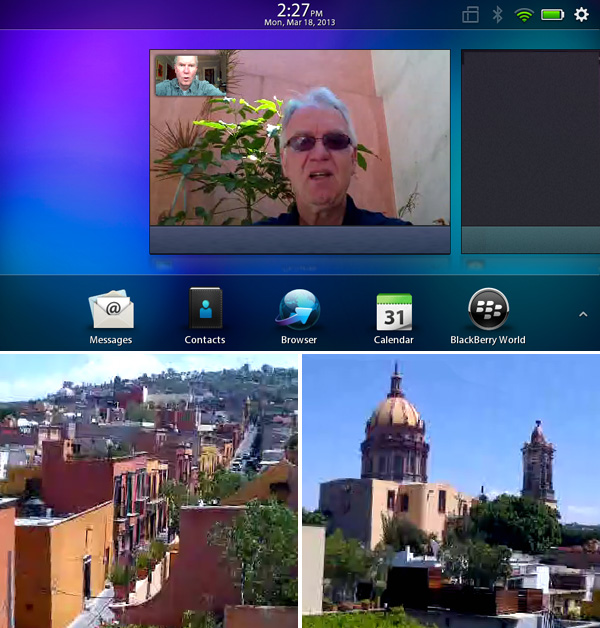This screenshot has width=600, height=628.
Task: Tap the title bar below video chat card
Action: pos(300,240)
